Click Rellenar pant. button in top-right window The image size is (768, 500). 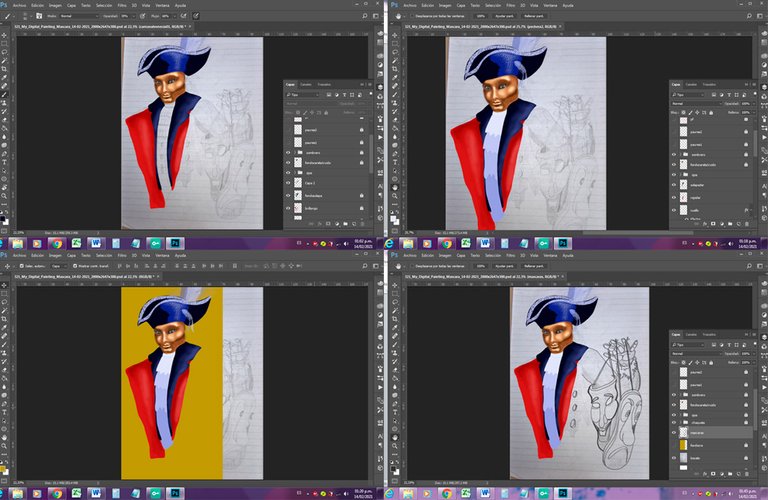pos(534,16)
